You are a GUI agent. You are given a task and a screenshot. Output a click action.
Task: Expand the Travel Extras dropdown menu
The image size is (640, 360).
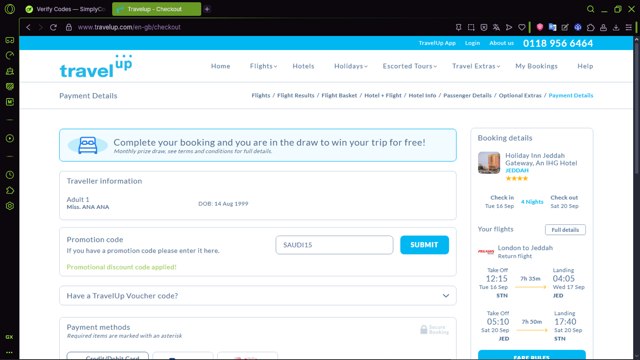[476, 66]
